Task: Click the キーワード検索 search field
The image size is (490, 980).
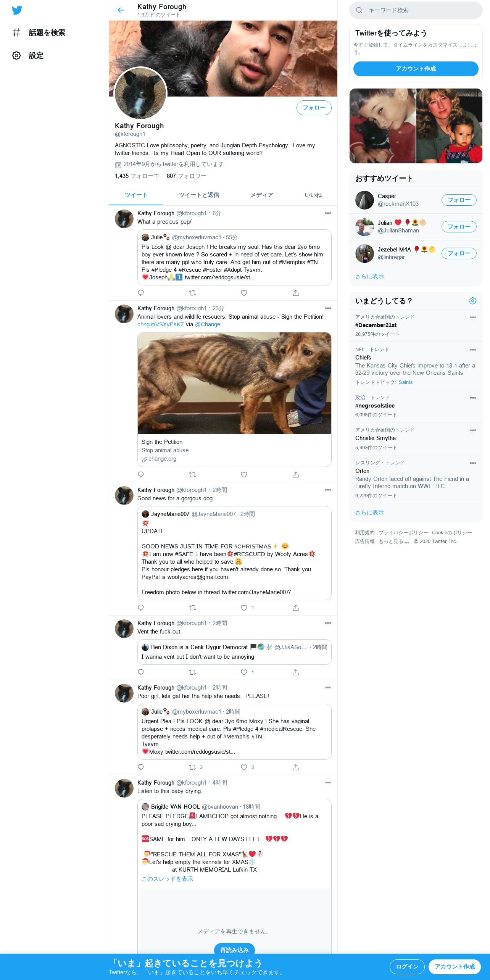Action: click(416, 10)
